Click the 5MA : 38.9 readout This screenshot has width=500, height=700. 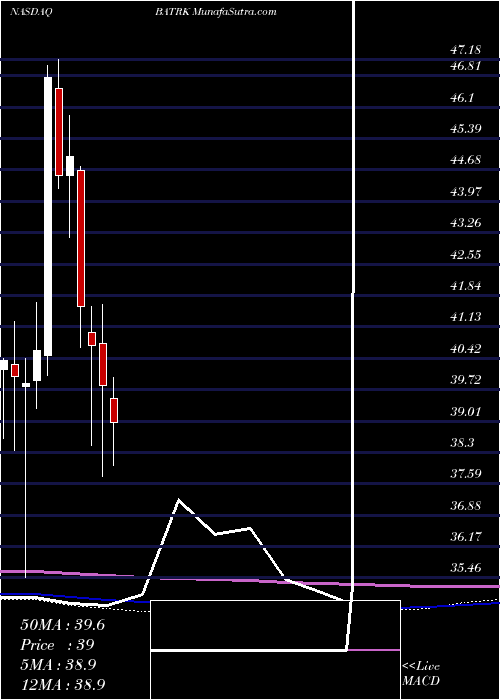click(58, 665)
